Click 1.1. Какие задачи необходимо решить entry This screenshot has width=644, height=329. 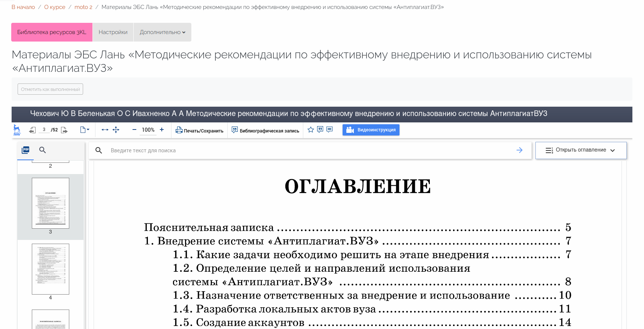[372, 255]
